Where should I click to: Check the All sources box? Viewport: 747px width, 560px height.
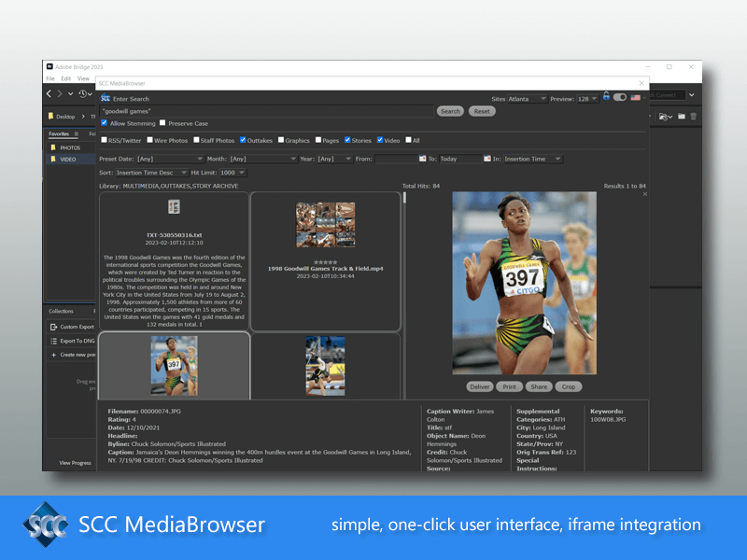click(408, 140)
